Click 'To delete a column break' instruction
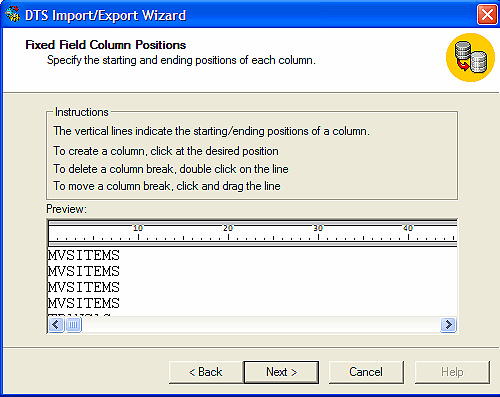 tap(171, 169)
